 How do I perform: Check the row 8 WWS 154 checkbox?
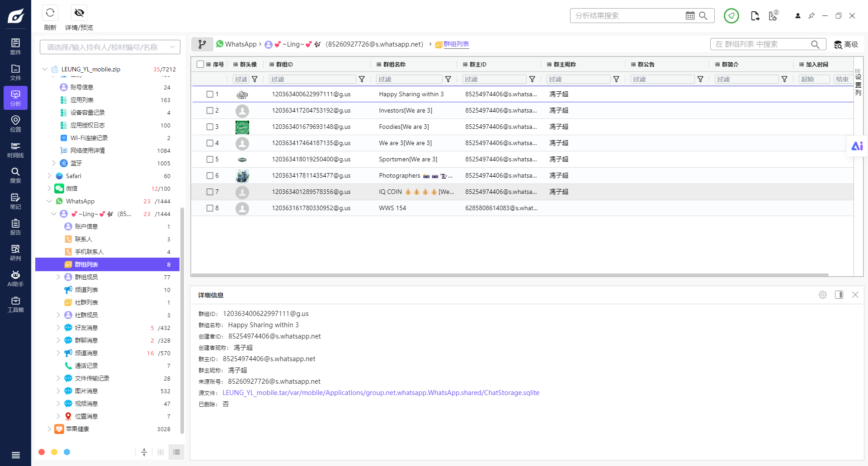[210, 208]
